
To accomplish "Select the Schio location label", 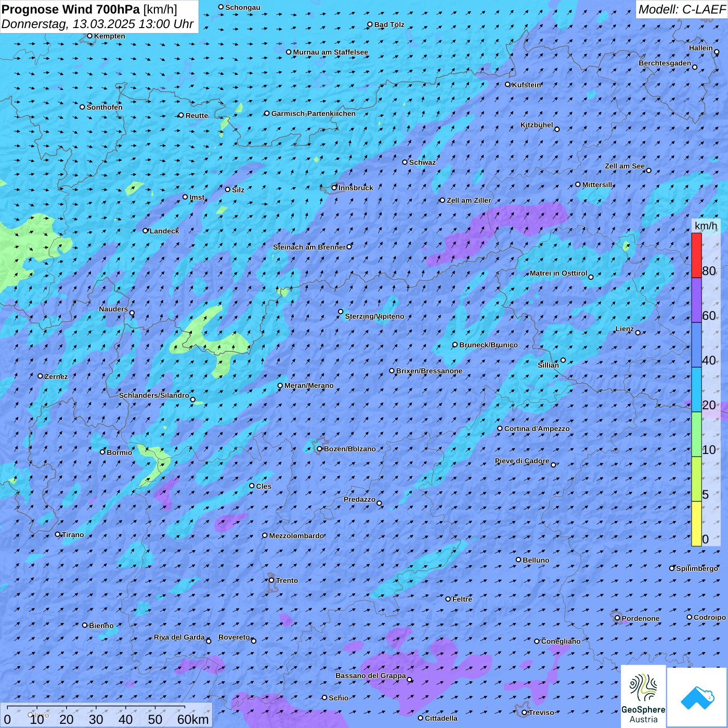I will [x=339, y=698].
